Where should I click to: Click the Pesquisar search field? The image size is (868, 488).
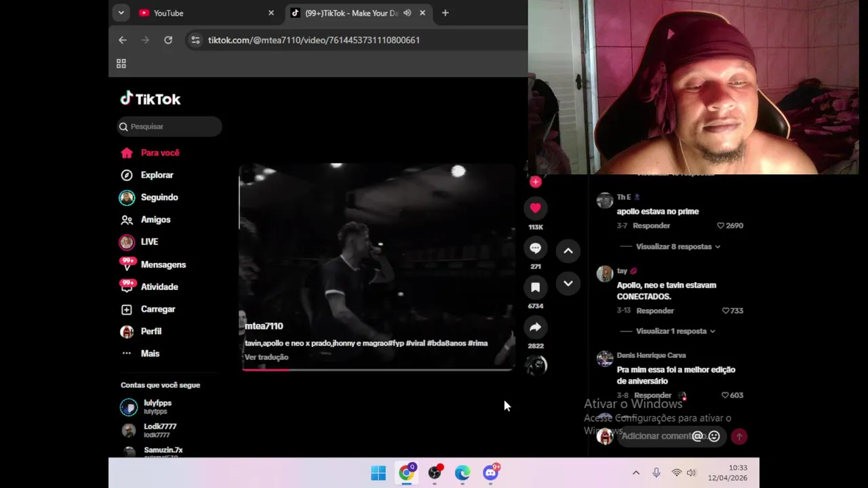click(x=170, y=127)
